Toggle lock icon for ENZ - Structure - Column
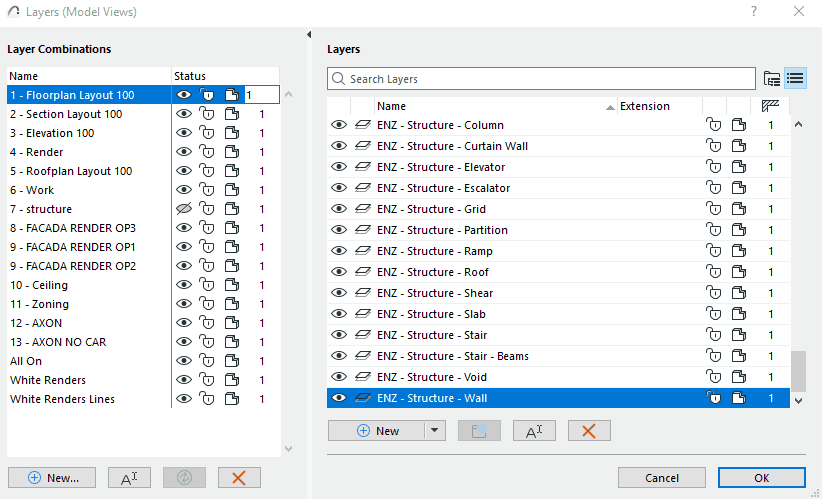The height and width of the screenshot is (499, 822). 713,125
